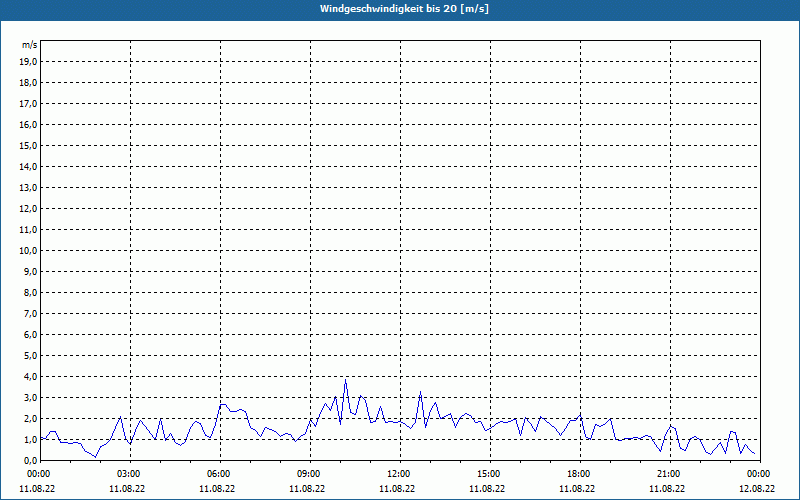Choose the "11,0" y-axis value
This screenshot has height=500, width=800.
(28, 230)
